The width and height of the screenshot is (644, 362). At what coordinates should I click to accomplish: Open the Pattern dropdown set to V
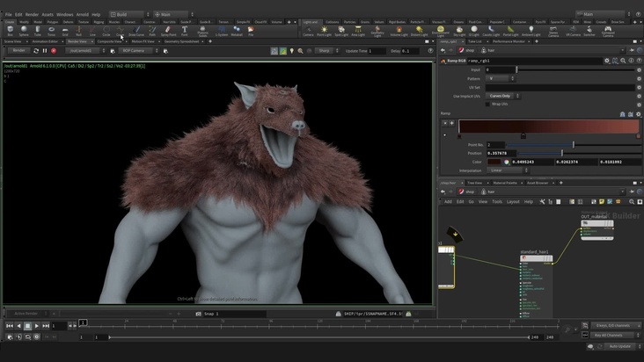point(501,78)
